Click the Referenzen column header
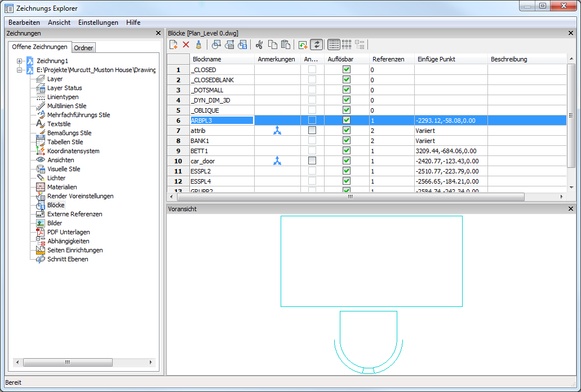 (388, 59)
